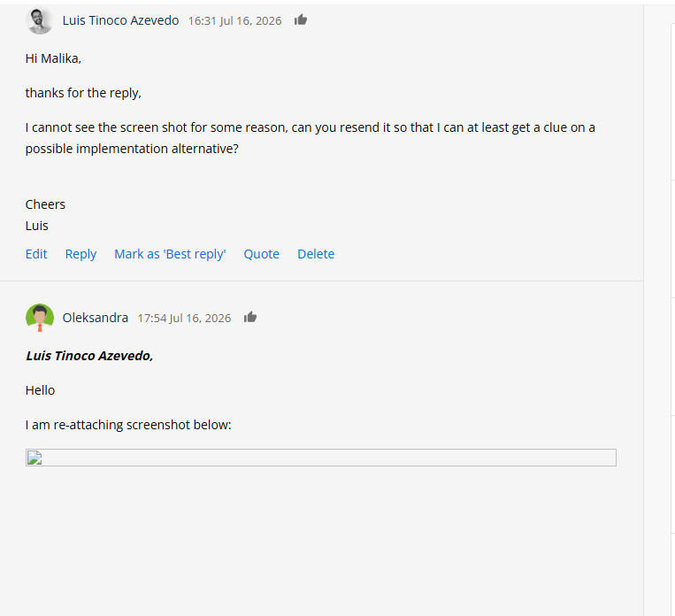Click the 'Hi Malika,' greeting text

coord(53,58)
